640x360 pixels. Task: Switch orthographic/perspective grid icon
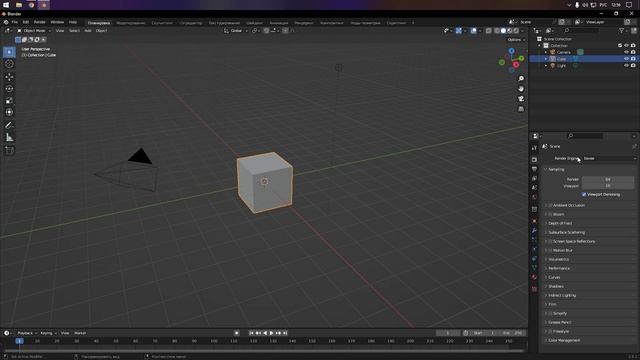coord(521,109)
